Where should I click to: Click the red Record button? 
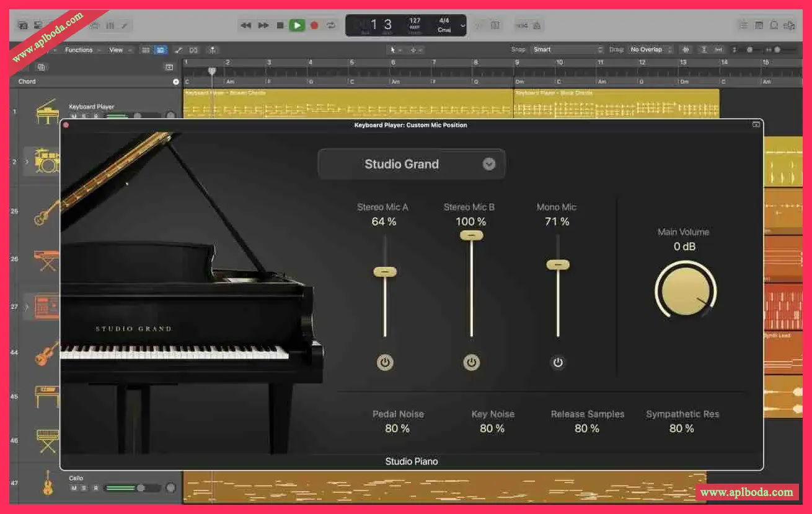point(315,25)
